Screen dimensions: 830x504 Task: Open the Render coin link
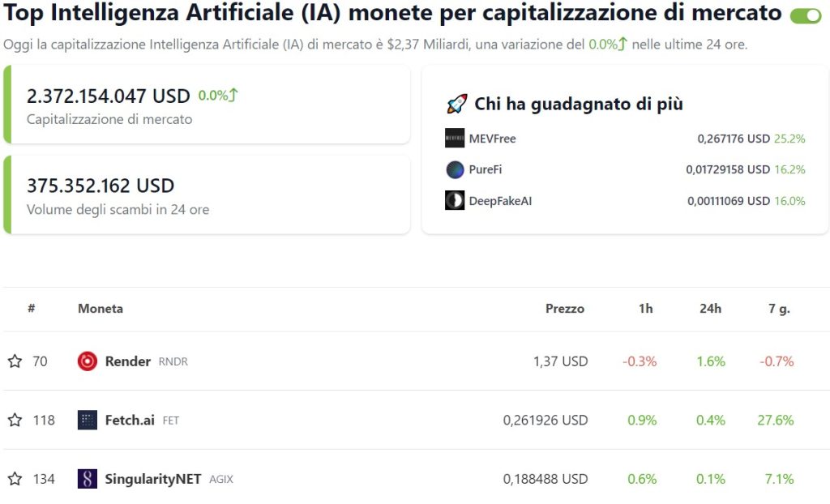(x=128, y=361)
